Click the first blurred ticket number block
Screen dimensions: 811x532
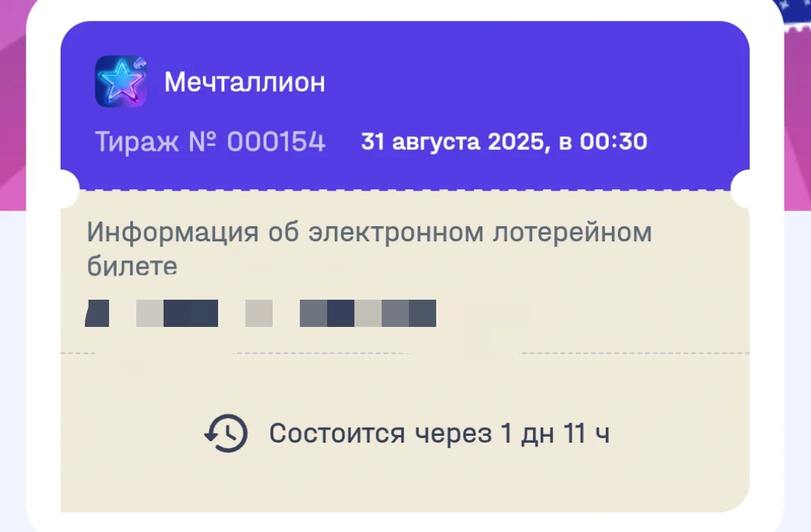click(x=97, y=313)
